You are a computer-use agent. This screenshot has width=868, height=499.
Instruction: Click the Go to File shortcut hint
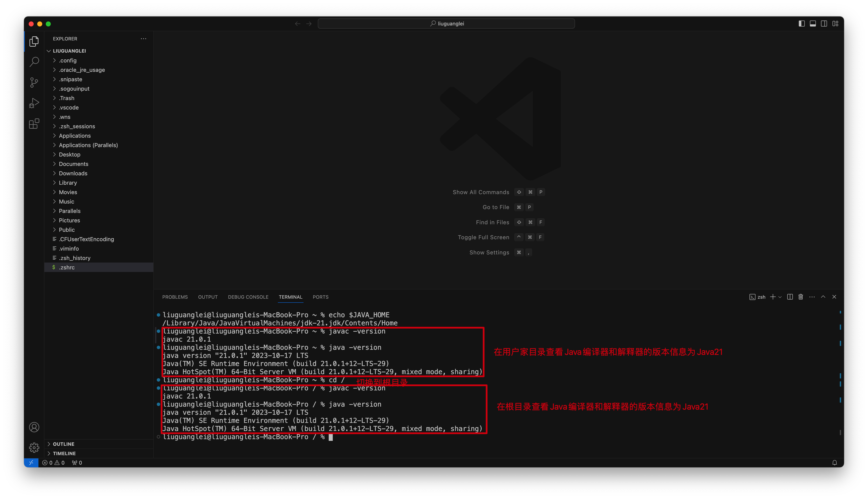508,207
